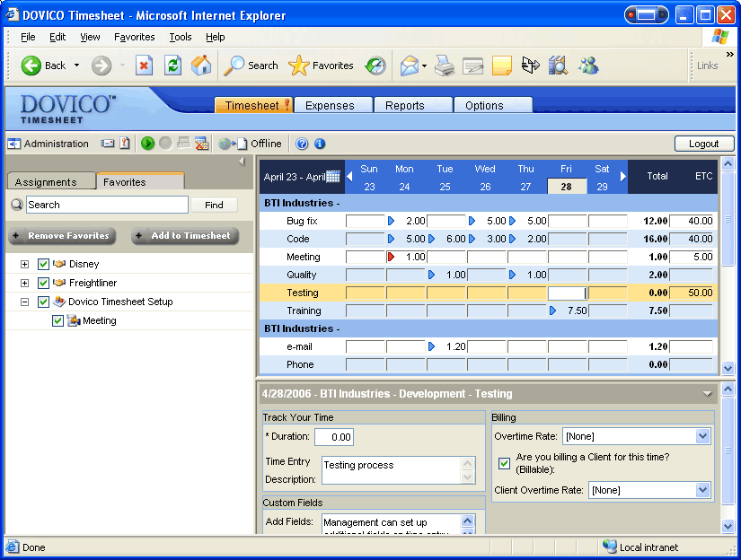Uncheck the Freightliner checkbox
Image resolution: width=741 pixels, height=560 pixels.
click(43, 283)
